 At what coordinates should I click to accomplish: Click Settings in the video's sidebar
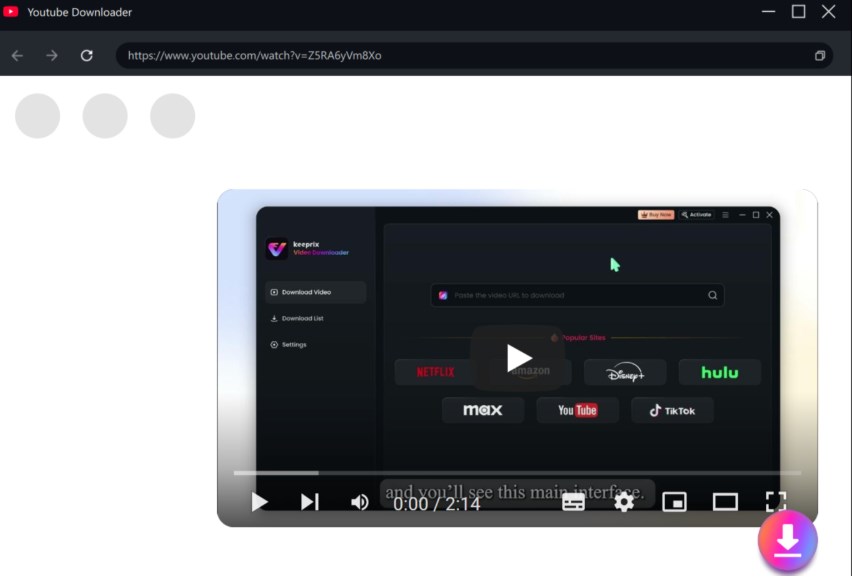click(x=289, y=345)
